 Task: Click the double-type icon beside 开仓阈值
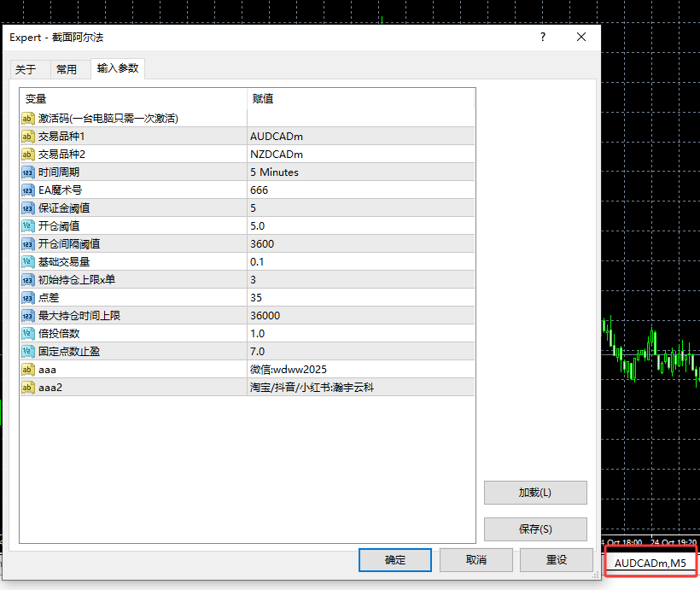pos(27,226)
